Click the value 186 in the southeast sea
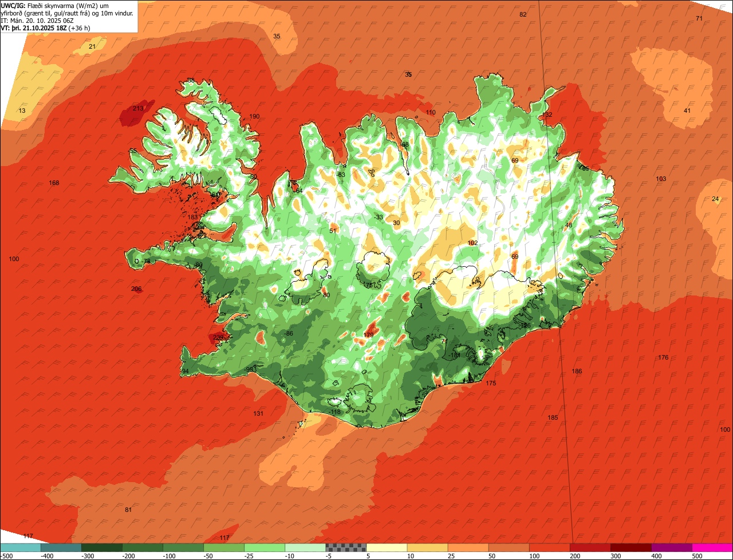 [577, 371]
